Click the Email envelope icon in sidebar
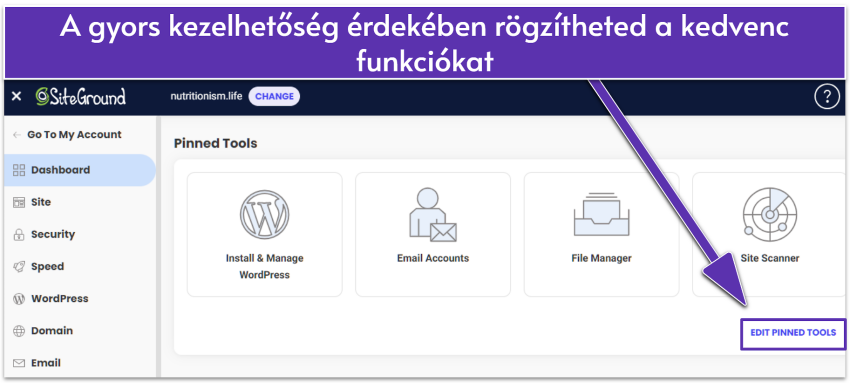This screenshot has width=850, height=383. pos(19,363)
